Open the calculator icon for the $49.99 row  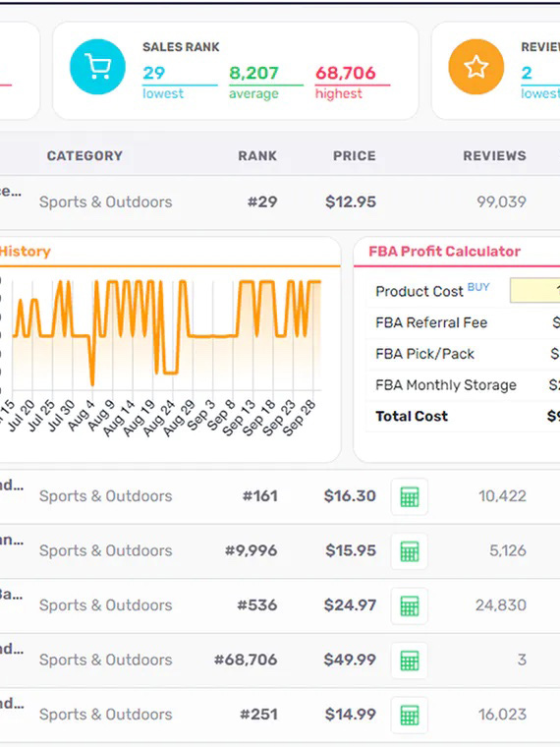coord(410,661)
